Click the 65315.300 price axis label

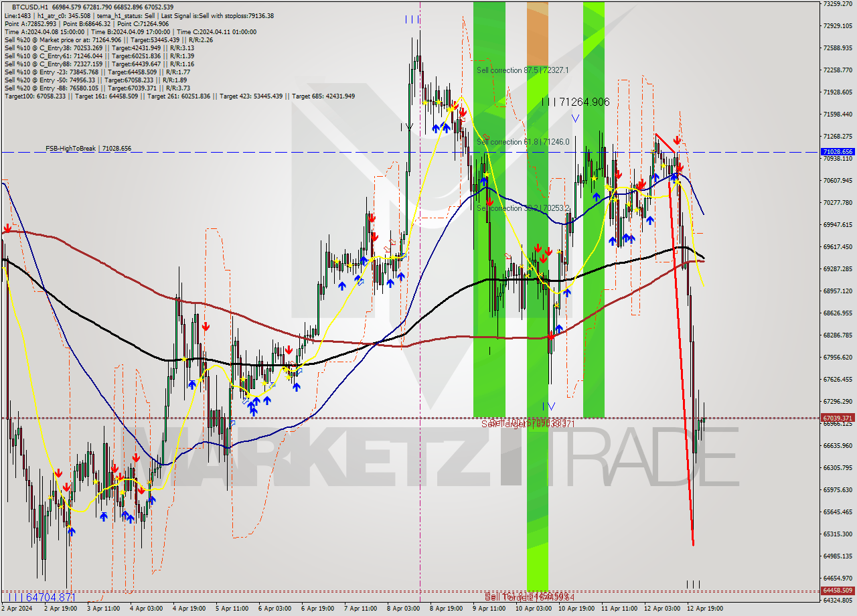click(839, 534)
